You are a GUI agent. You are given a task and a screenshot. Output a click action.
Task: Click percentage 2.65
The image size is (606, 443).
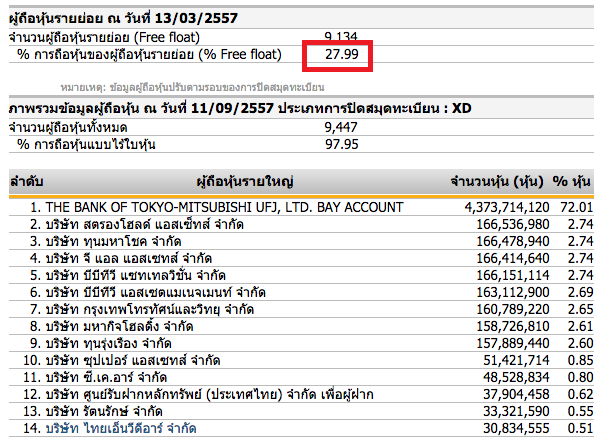[580, 309]
